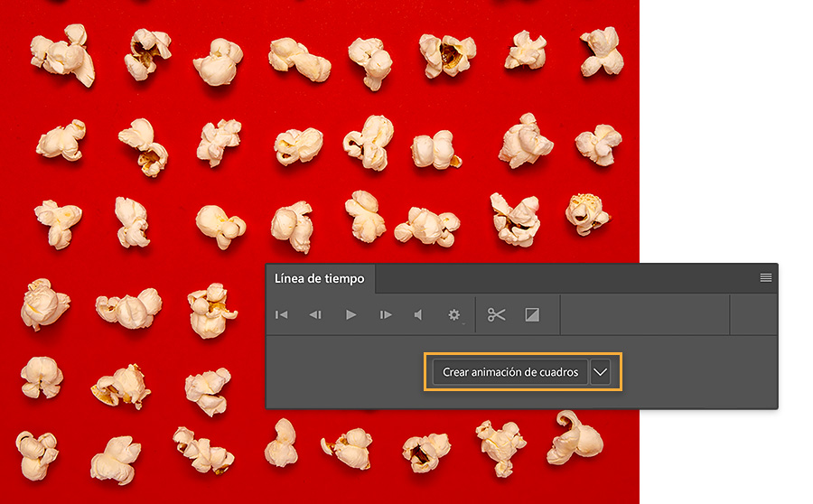This screenshot has height=504, width=813.
Task: Expand the dropdown arrow beside Crear animación
Action: 601,372
